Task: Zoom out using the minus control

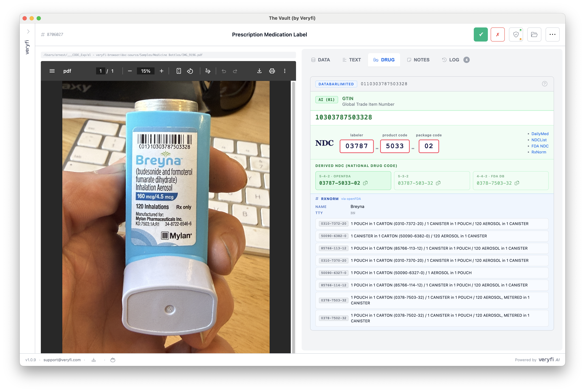Action: [130, 71]
